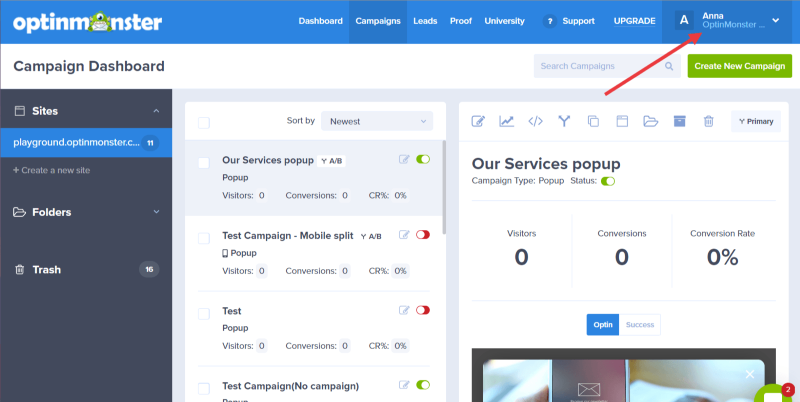Viewport: 800px width, 402px height.
Task: Click the embed code icon
Action: tap(535, 122)
